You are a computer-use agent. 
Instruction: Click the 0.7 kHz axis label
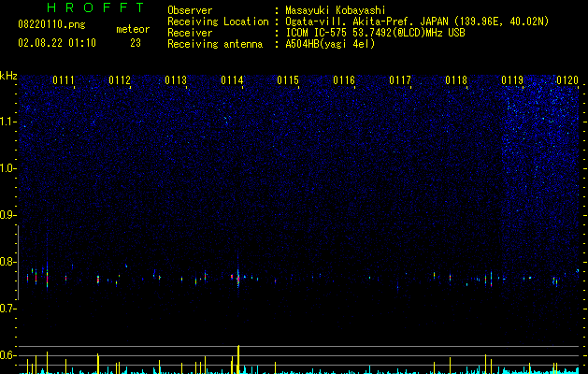click(x=7, y=309)
